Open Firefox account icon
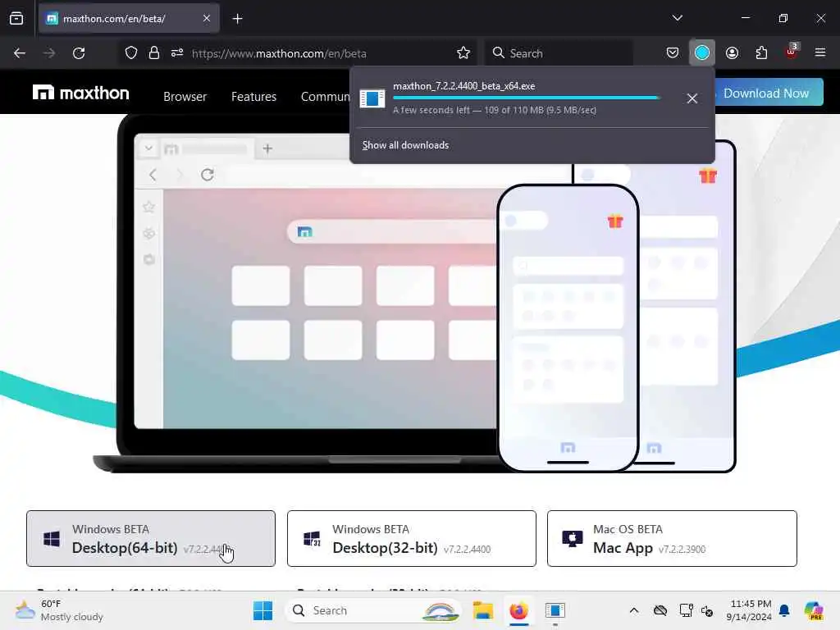Viewport: 840px width, 630px height. coord(732,53)
